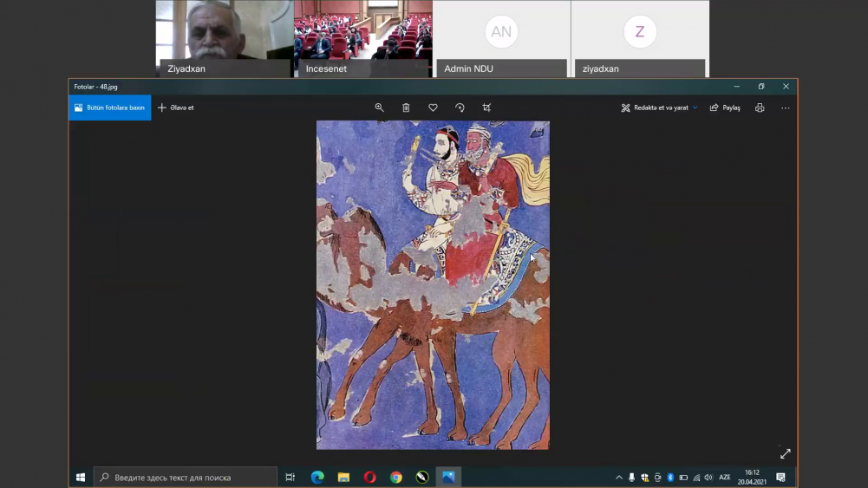Rotate the image using the rotate icon

(x=460, y=107)
